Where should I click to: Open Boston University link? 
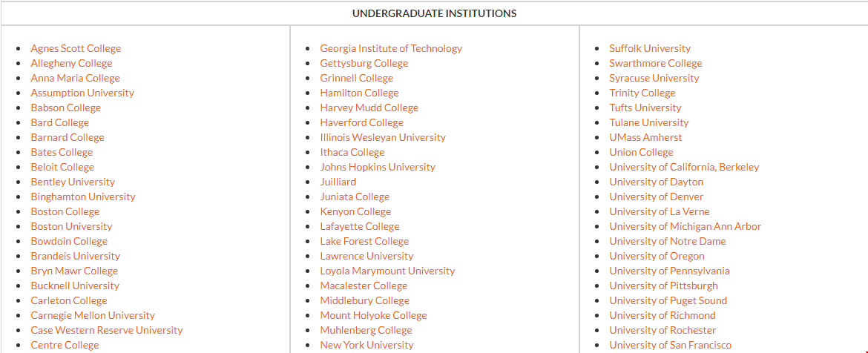click(x=71, y=226)
